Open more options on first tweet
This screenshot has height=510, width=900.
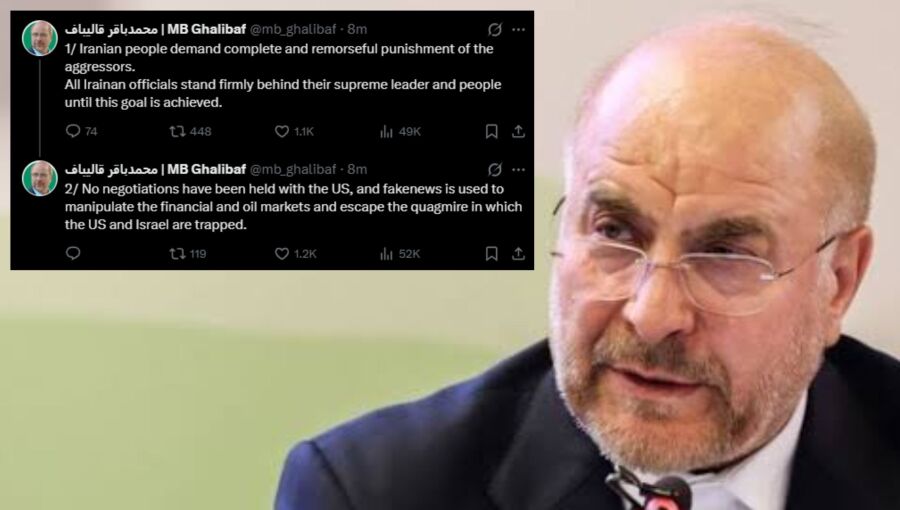pyautogui.click(x=518, y=29)
